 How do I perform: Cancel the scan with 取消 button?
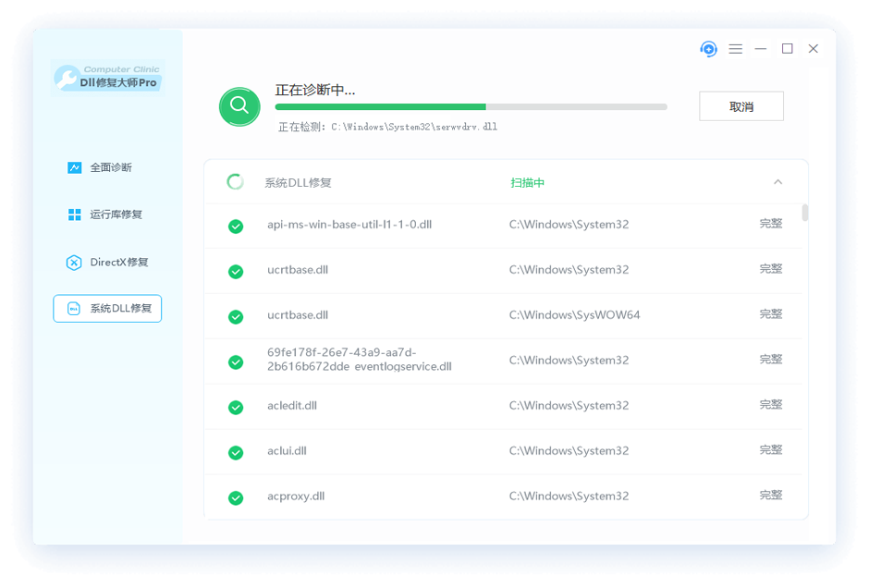point(740,106)
